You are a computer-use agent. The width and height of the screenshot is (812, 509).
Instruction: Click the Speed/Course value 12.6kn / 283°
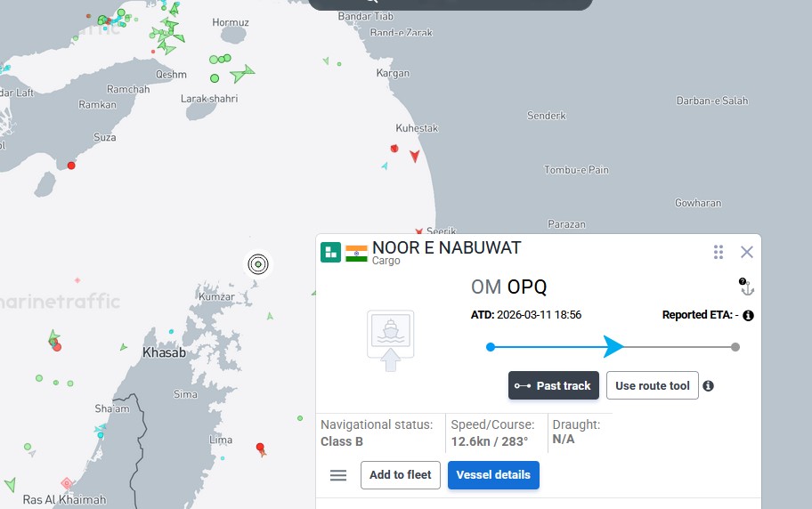tap(490, 441)
